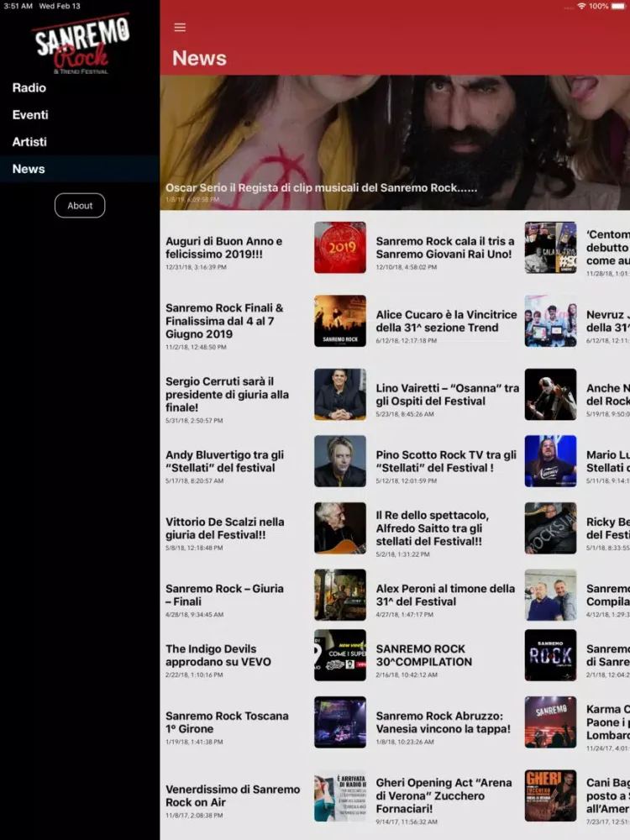
Task: Open thumbnail for 'cala il tris' article
Action: pyautogui.click(x=551, y=248)
